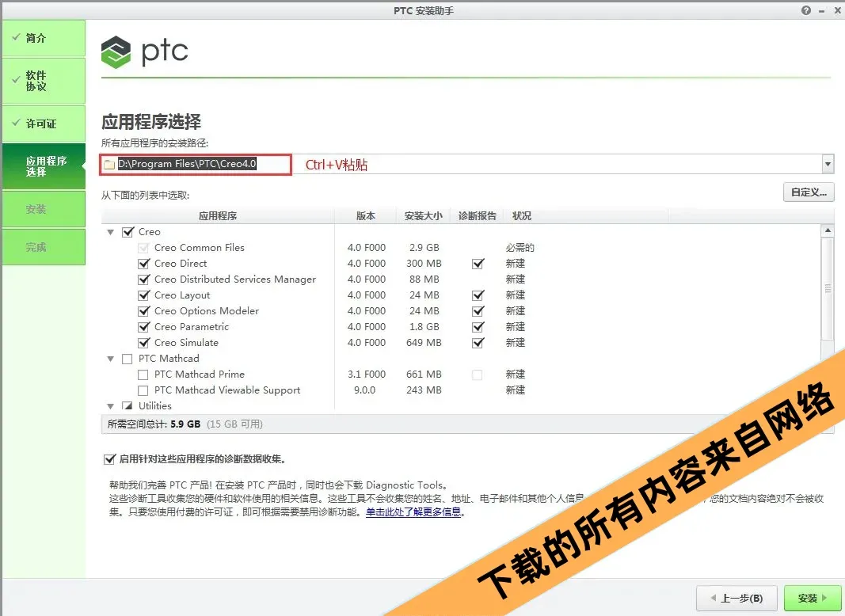Image resolution: width=845 pixels, height=616 pixels.
Task: Minimize the PTC 安装助手 window
Action: coord(821,11)
